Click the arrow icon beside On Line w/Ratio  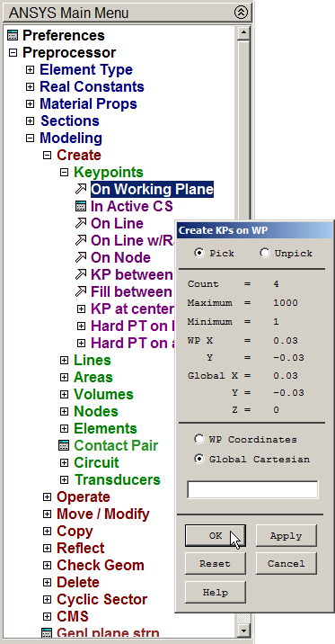pos(81,240)
